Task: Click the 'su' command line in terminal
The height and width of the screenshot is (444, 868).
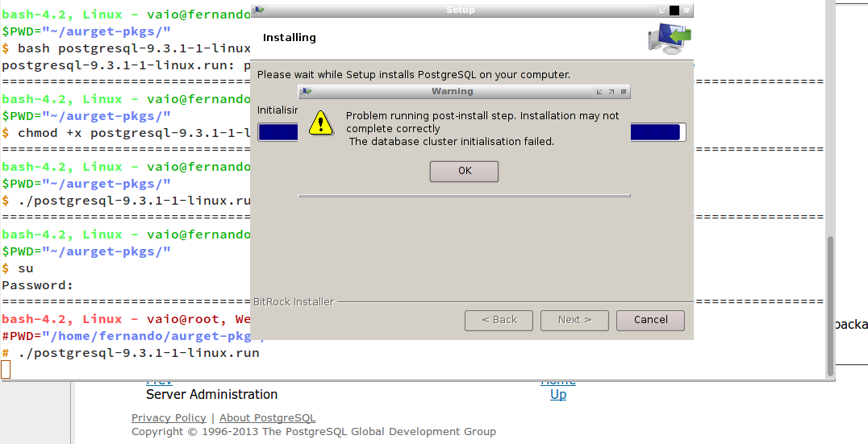Action: tap(18, 268)
